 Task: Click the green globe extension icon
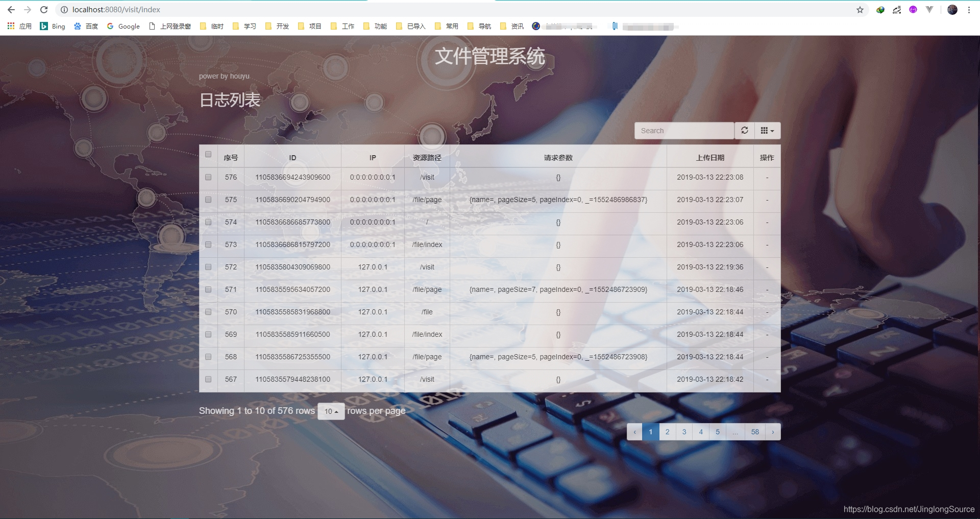click(x=880, y=10)
